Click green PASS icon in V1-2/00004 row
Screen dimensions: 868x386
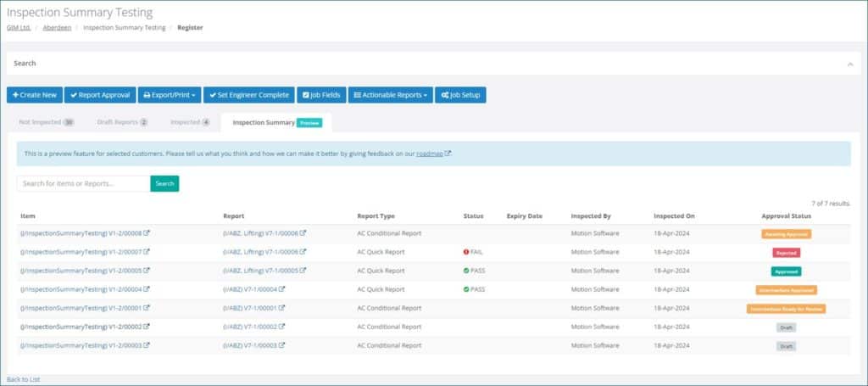pyautogui.click(x=466, y=289)
